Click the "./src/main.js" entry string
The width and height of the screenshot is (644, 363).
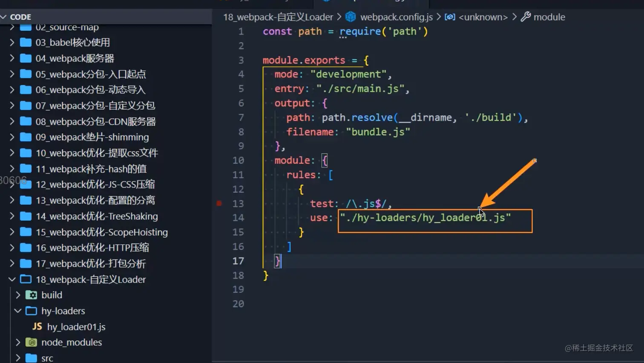point(360,89)
